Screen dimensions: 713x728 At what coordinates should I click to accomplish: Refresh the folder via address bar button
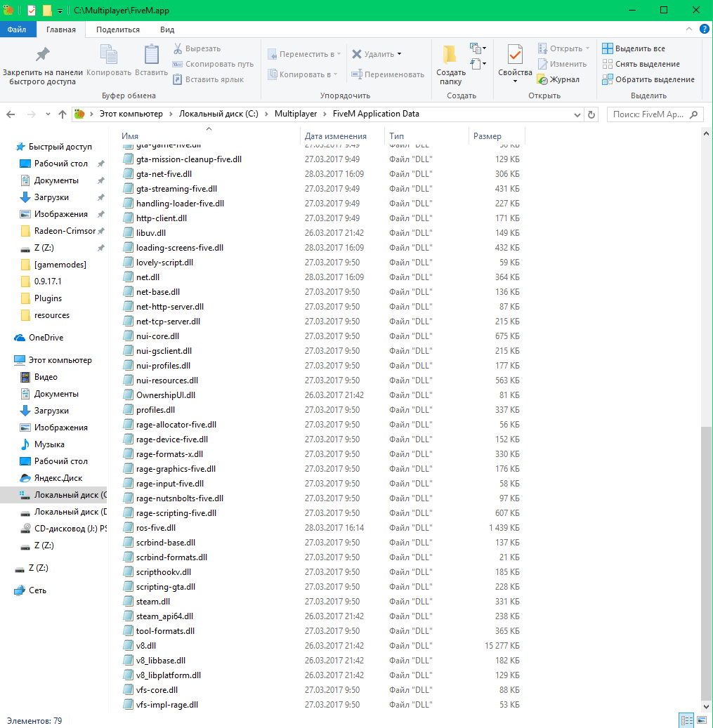pos(591,114)
